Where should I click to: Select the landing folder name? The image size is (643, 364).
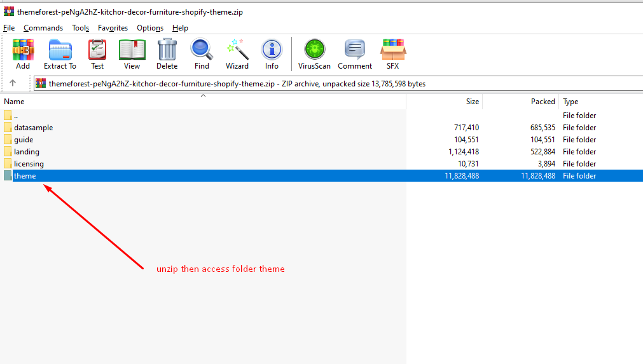[x=27, y=151]
